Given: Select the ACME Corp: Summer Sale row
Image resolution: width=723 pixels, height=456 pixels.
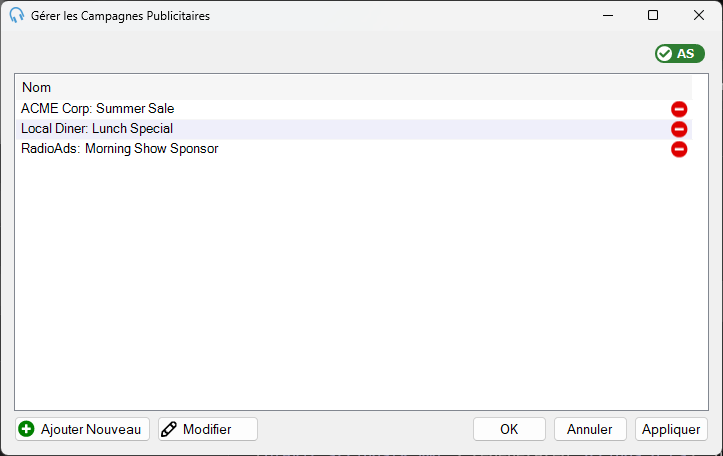Looking at the screenshot, I should pyautogui.click(x=354, y=109).
